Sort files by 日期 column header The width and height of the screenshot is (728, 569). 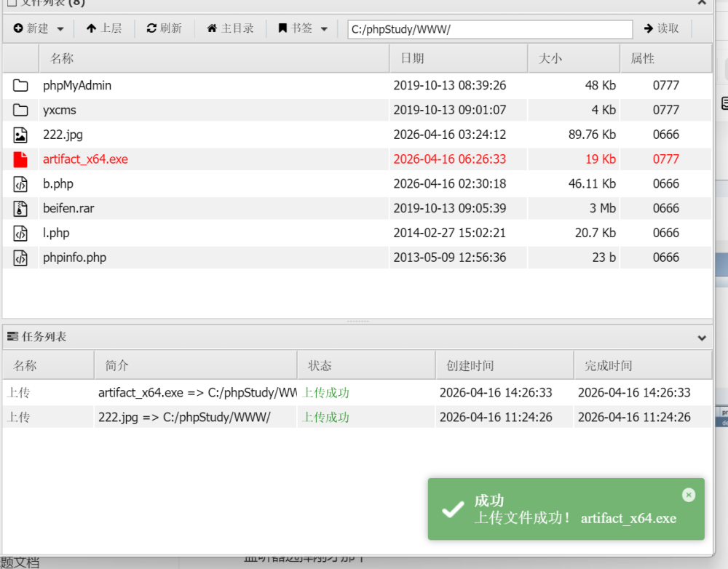pyautogui.click(x=412, y=58)
